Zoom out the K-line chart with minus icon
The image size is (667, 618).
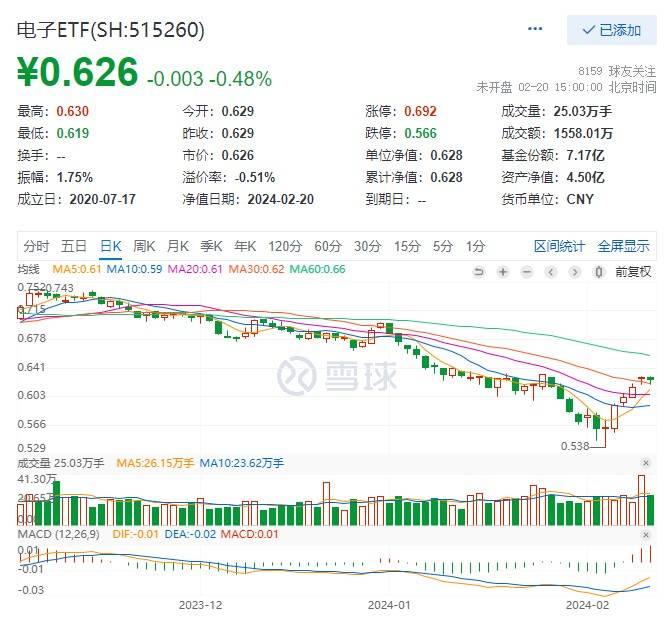527,272
